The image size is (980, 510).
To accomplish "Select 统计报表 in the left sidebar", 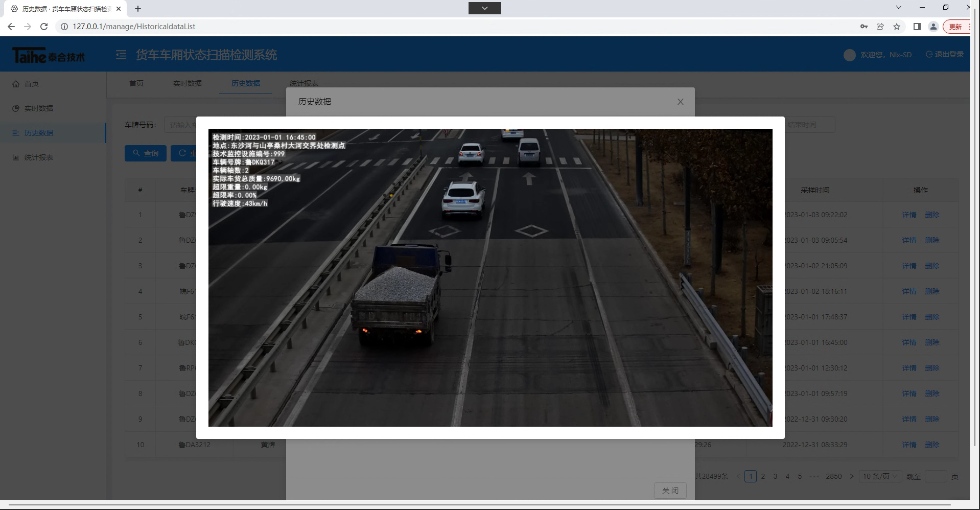I will 38,157.
